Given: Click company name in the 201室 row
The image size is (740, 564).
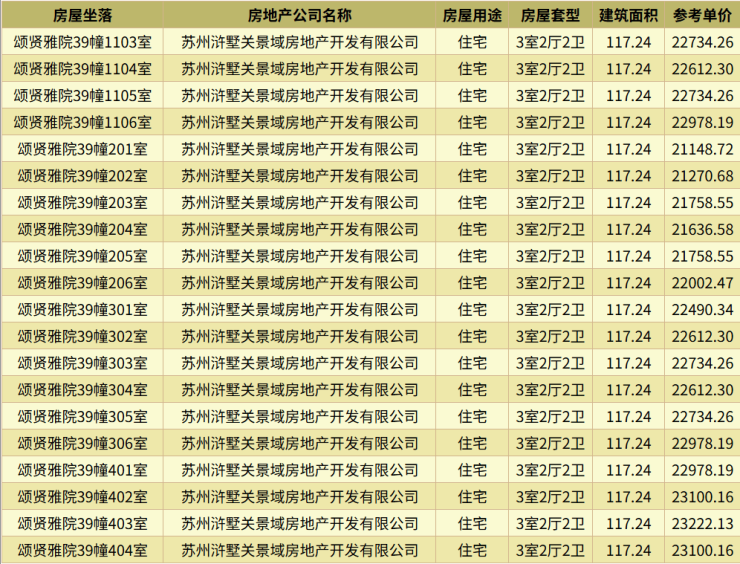Looking at the screenshot, I should pyautogui.click(x=300, y=150).
